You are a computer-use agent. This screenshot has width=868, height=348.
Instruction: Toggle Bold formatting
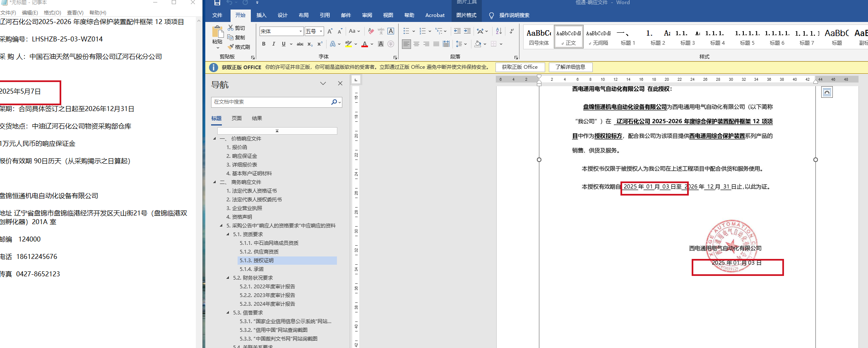click(x=264, y=44)
